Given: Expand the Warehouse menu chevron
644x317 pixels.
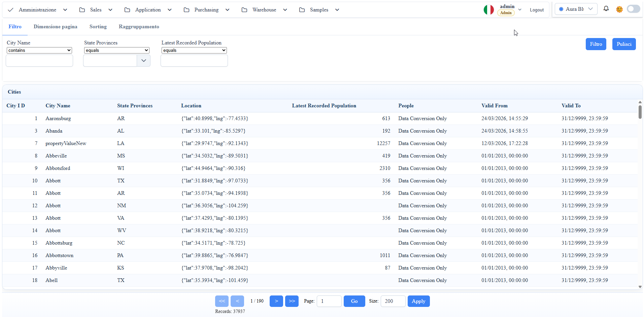Looking at the screenshot, I should (285, 10).
